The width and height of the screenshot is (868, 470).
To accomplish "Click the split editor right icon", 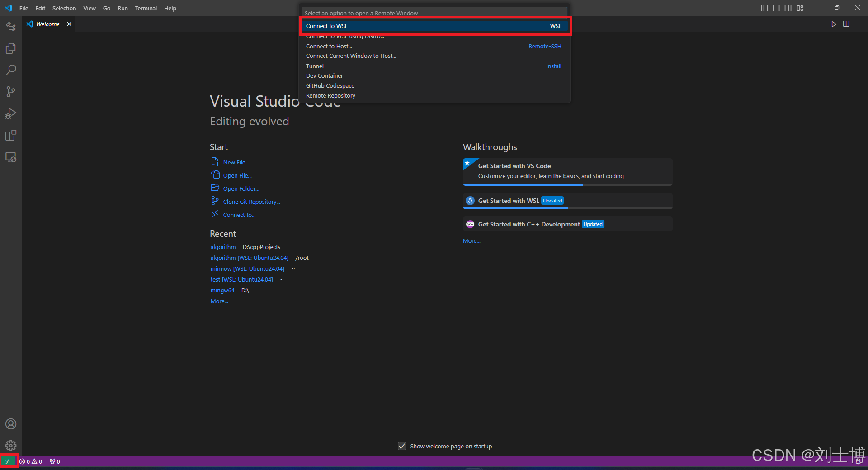I will point(846,24).
